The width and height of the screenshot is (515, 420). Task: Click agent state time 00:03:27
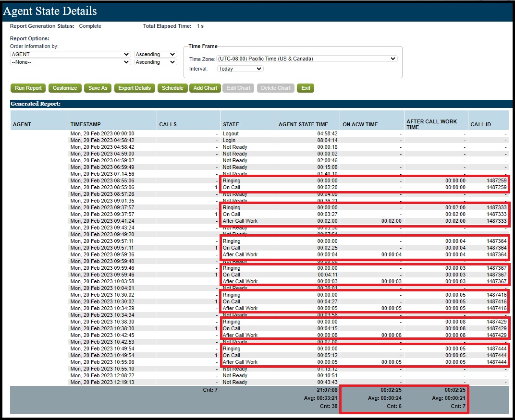coord(327,214)
